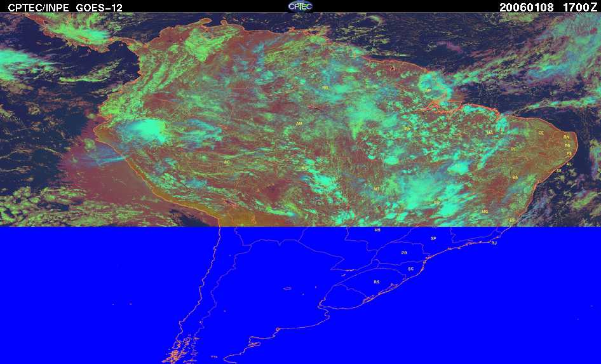Click the AC state label

(227, 162)
